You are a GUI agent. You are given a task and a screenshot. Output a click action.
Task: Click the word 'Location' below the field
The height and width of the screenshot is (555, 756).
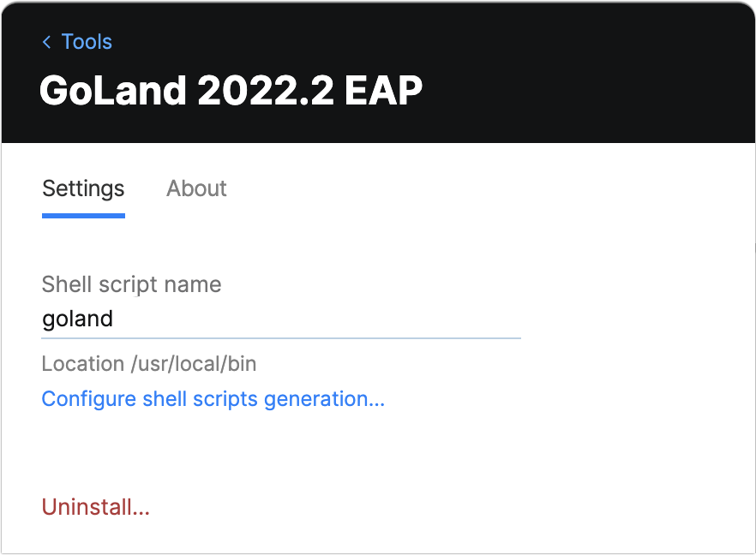click(x=82, y=364)
